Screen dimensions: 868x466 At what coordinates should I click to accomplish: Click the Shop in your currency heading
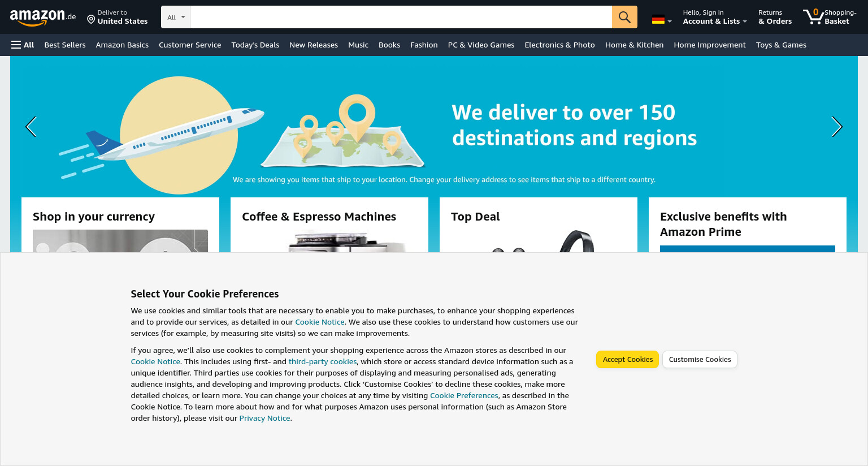[94, 217]
